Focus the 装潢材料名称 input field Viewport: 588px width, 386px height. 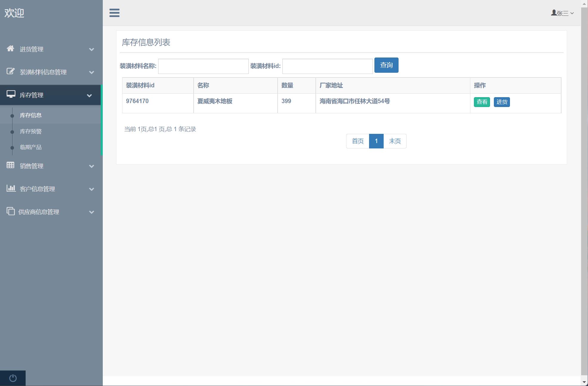203,66
